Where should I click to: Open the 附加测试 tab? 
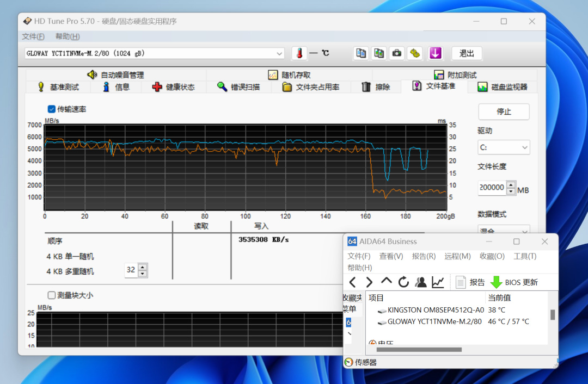(455, 75)
